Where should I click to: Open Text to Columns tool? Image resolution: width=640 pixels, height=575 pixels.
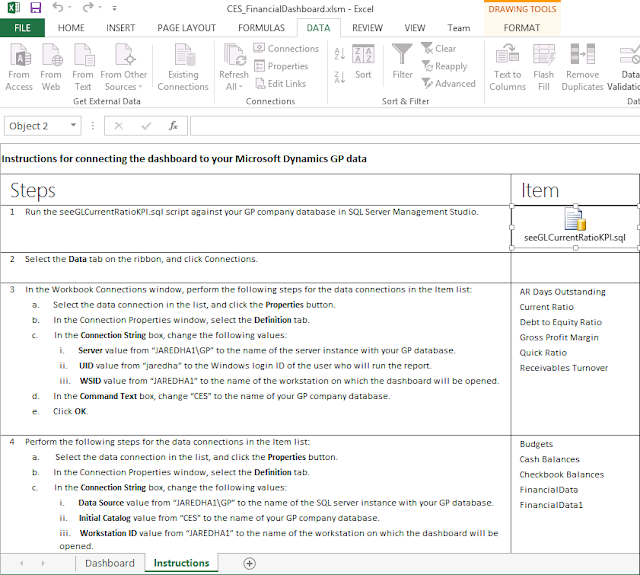point(507,67)
